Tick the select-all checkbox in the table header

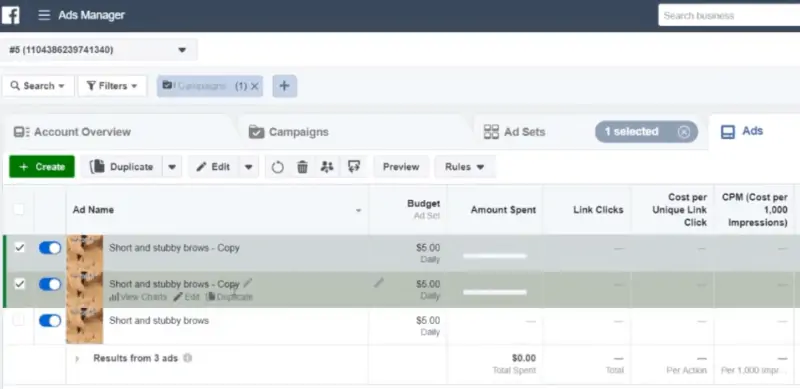18,209
